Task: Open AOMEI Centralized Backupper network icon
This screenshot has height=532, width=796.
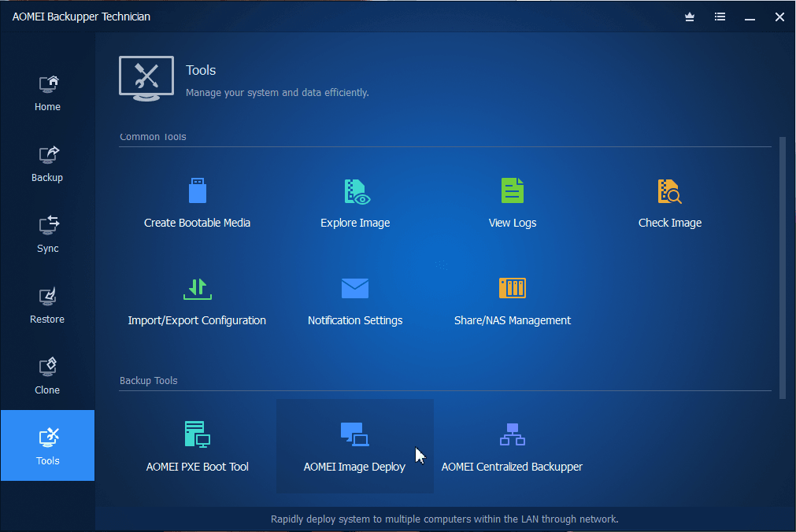Action: tap(513, 434)
